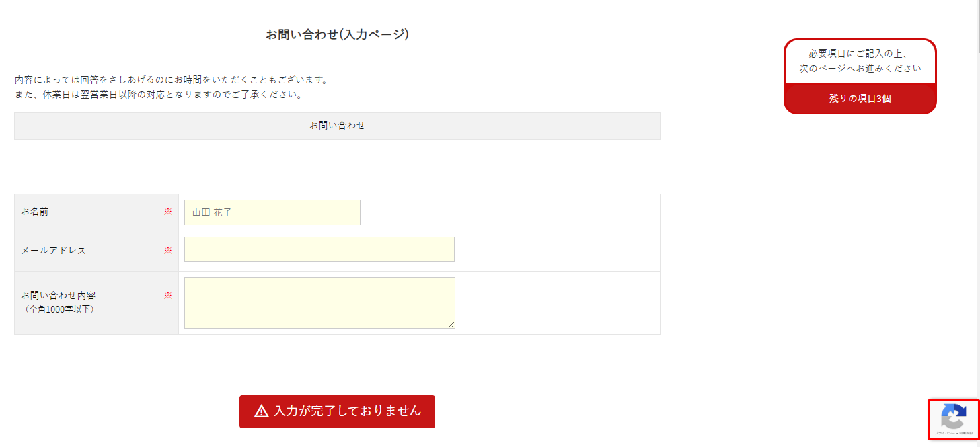The height and width of the screenshot is (447, 980).
Task: Click the required mark beside お問い合わせ内容
Action: point(168,295)
